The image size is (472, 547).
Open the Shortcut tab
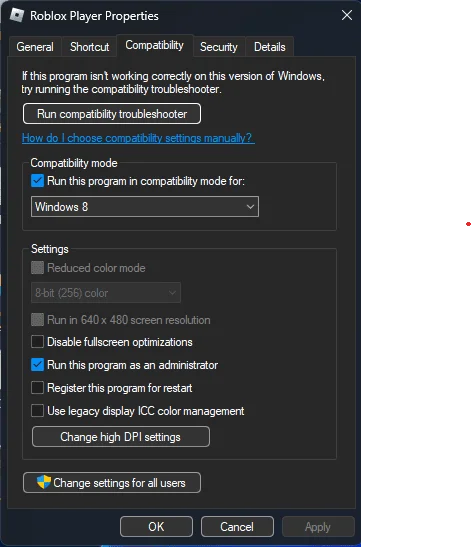point(89,47)
